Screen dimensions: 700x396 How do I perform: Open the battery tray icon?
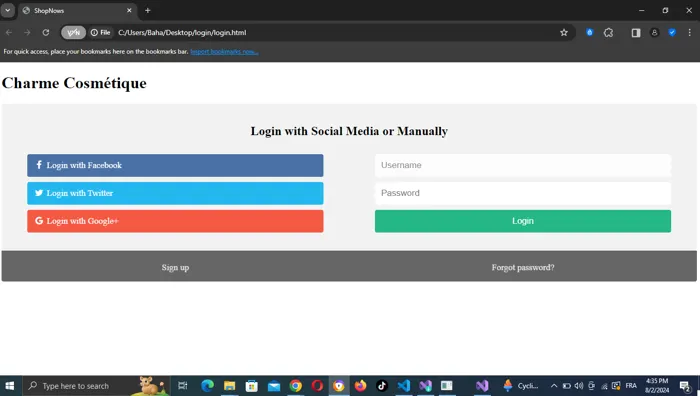(x=567, y=386)
